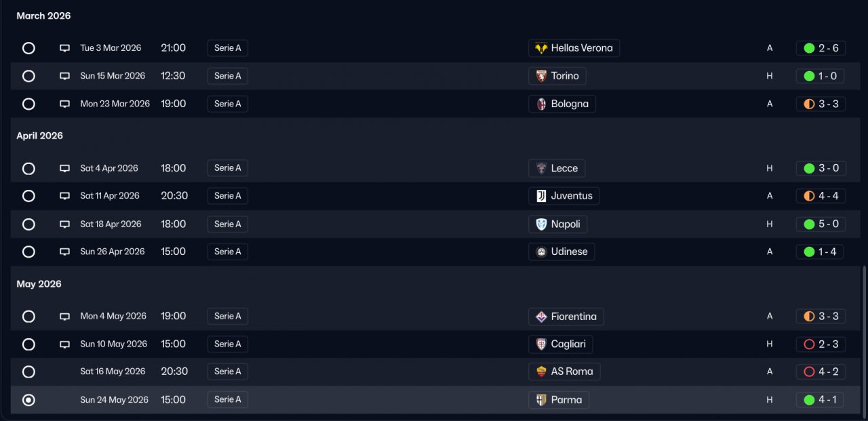The width and height of the screenshot is (868, 421).
Task: Open the Bologna team link
Action: pos(569,104)
